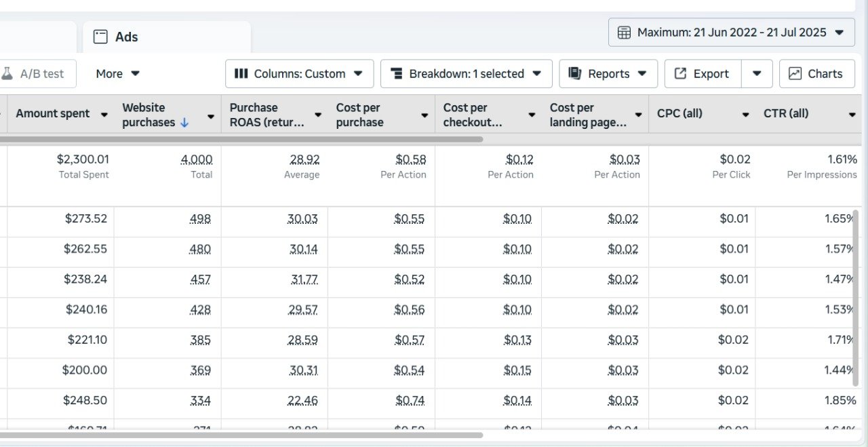This screenshot has height=447, width=868.
Task: Open the More dropdown menu
Action: (x=117, y=74)
